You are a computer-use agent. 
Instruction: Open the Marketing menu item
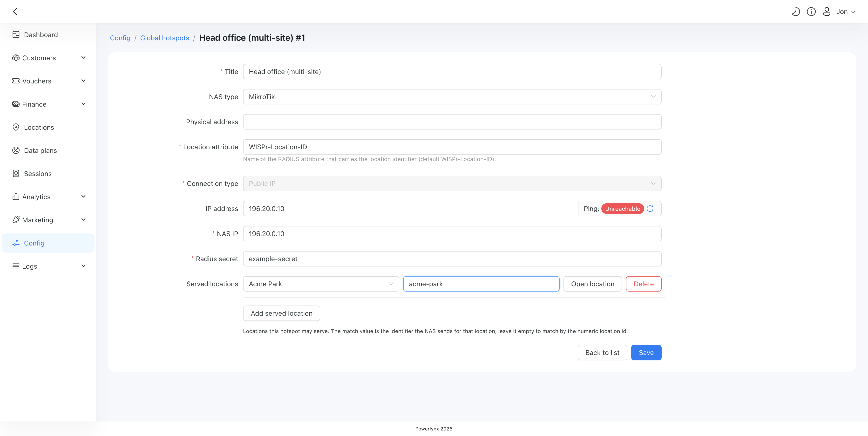48,220
